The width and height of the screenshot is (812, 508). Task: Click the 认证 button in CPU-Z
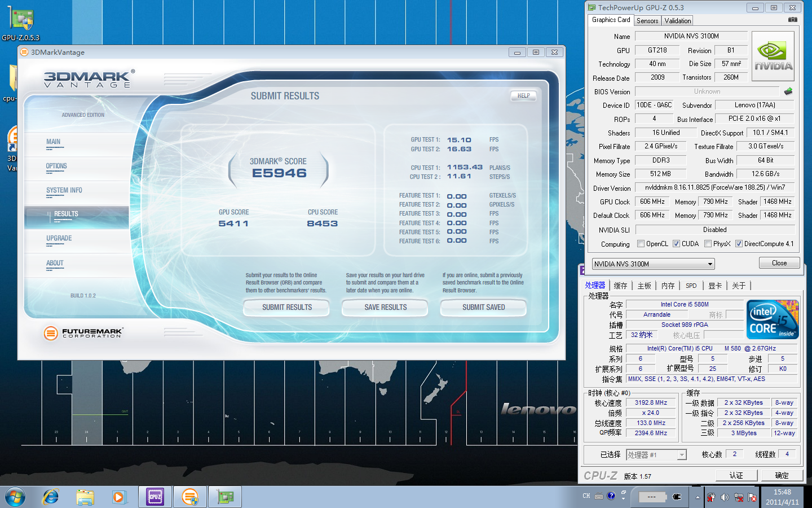click(x=736, y=476)
